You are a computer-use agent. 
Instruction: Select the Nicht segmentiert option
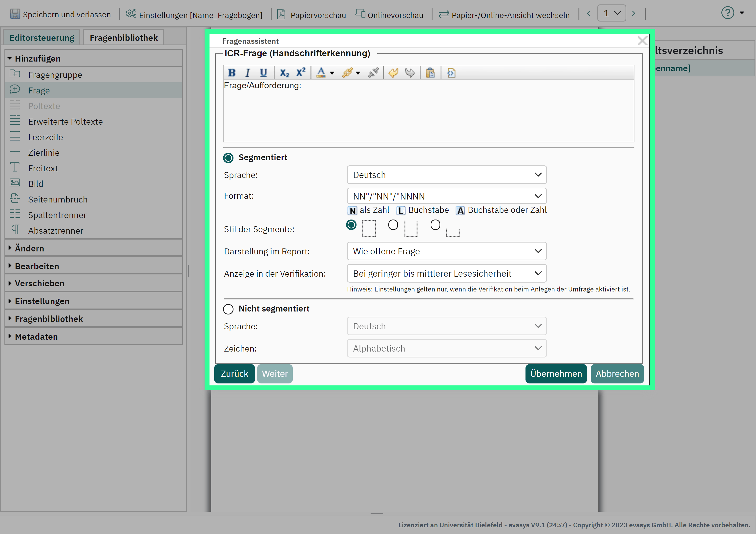click(x=228, y=309)
